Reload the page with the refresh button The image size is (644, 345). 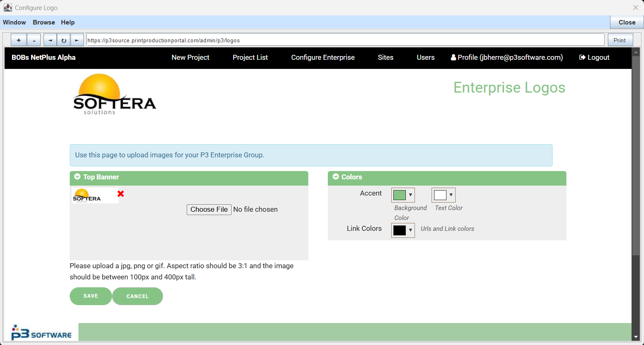pyautogui.click(x=64, y=40)
